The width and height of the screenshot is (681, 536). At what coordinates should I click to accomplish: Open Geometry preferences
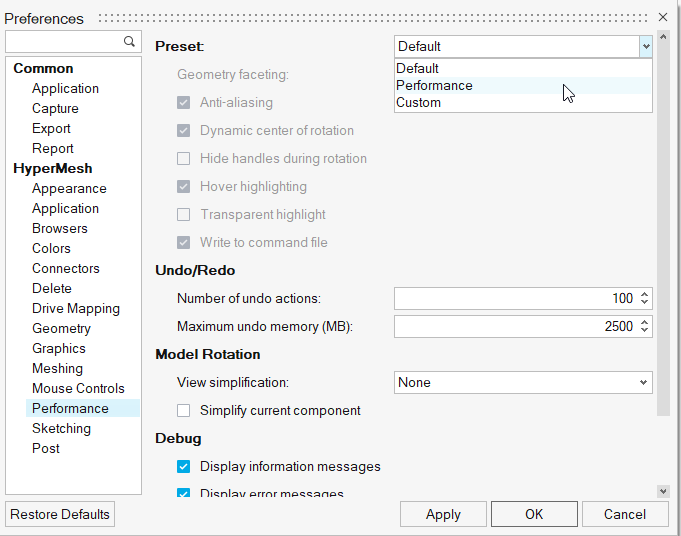[61, 328]
